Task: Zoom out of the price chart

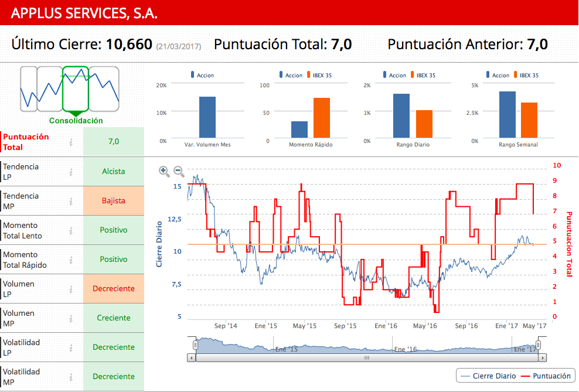Action: coord(179,171)
